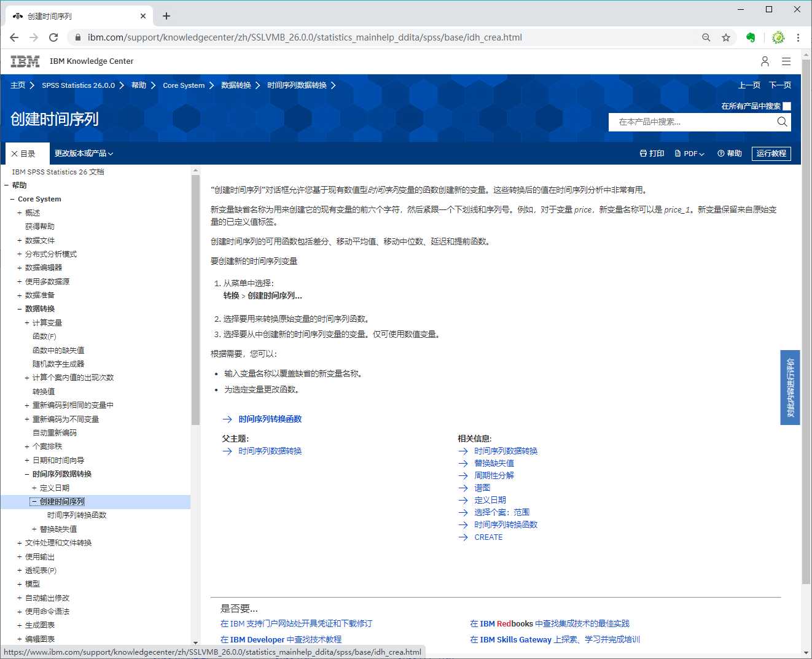Open the PDF dropdown
This screenshot has height=659, width=812.
(x=689, y=154)
